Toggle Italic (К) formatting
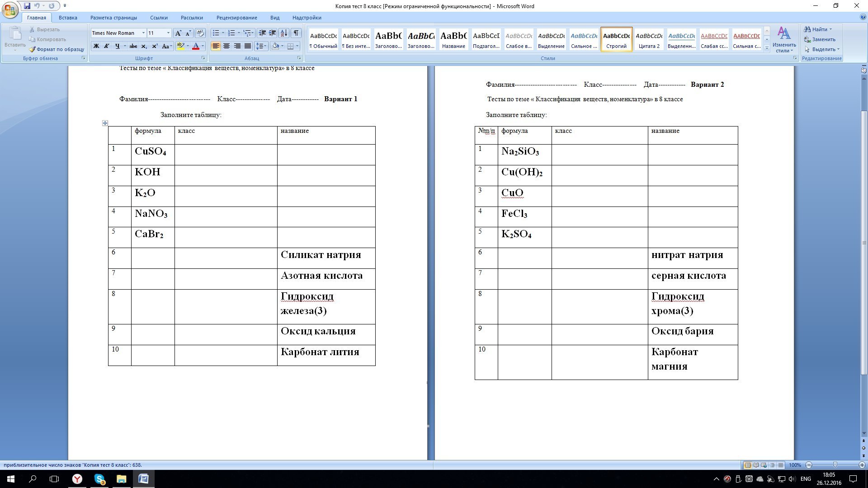Image resolution: width=868 pixels, height=488 pixels. click(107, 46)
